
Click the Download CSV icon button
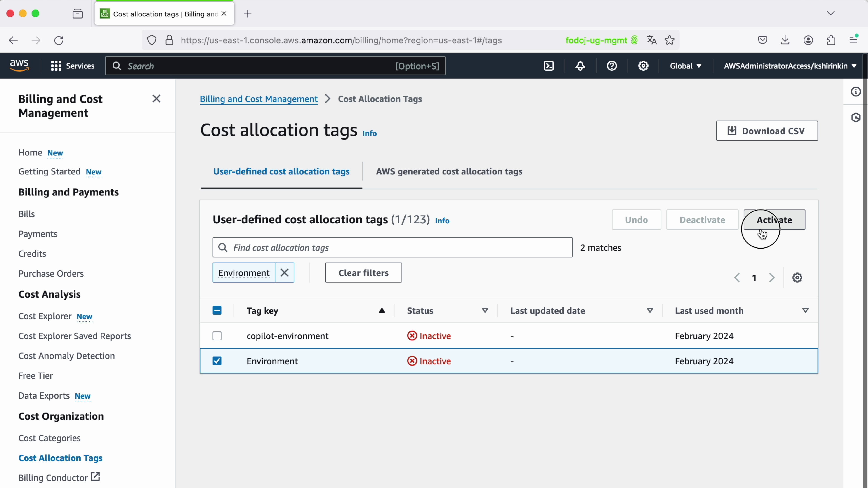pyautogui.click(x=732, y=131)
